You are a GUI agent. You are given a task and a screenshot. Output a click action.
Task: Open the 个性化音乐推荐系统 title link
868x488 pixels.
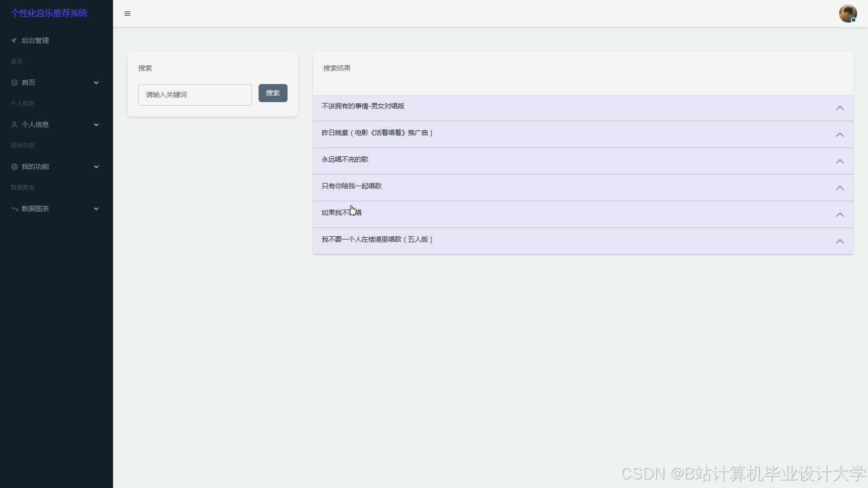point(49,13)
